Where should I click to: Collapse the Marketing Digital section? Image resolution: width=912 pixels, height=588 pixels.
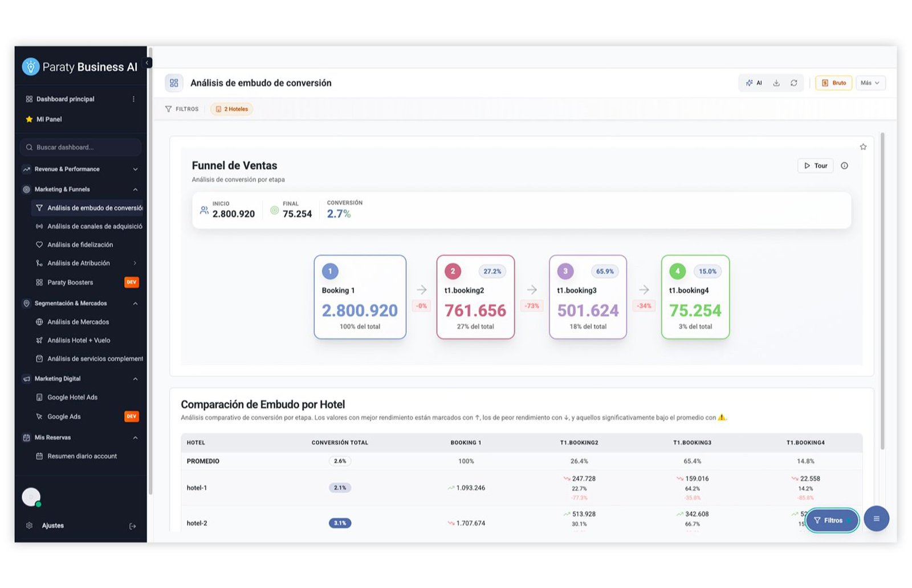tap(80, 379)
